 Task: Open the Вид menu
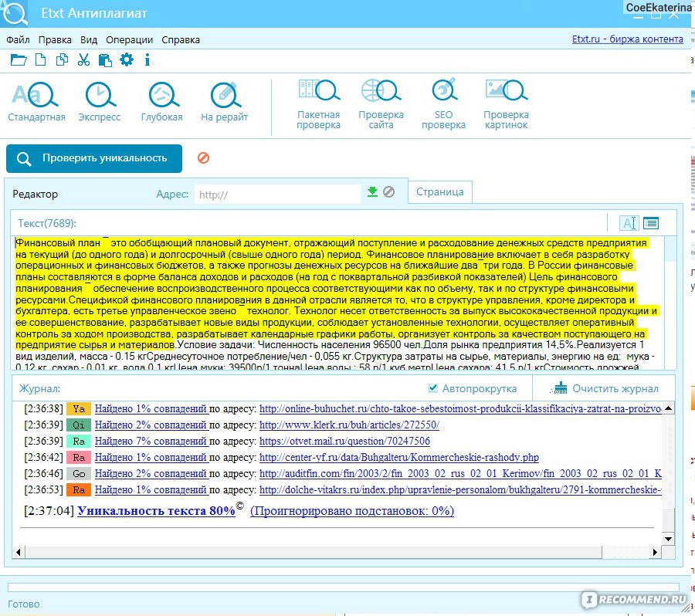(x=89, y=39)
